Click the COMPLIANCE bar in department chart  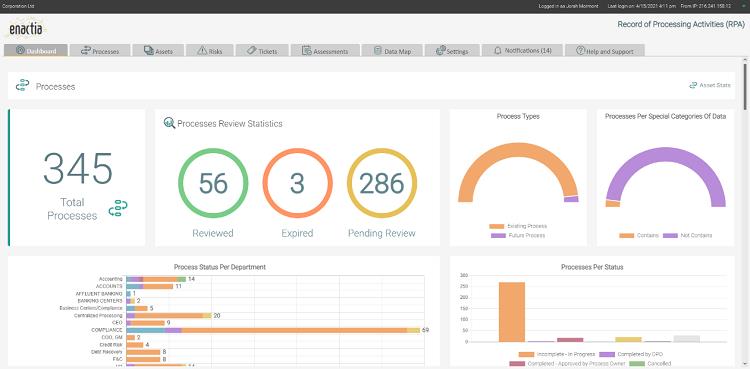click(273, 330)
